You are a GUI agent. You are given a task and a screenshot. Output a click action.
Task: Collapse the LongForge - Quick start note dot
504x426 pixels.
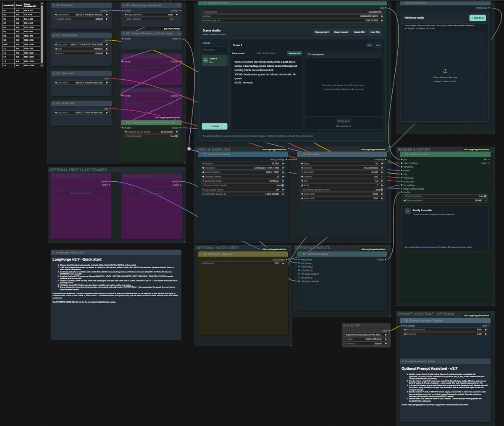pos(53,252)
